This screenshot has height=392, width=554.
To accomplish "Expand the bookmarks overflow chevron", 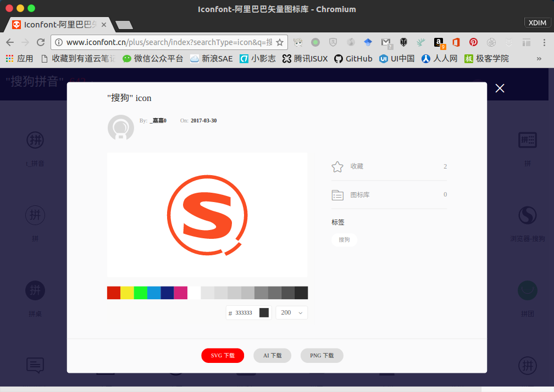I will [x=539, y=59].
